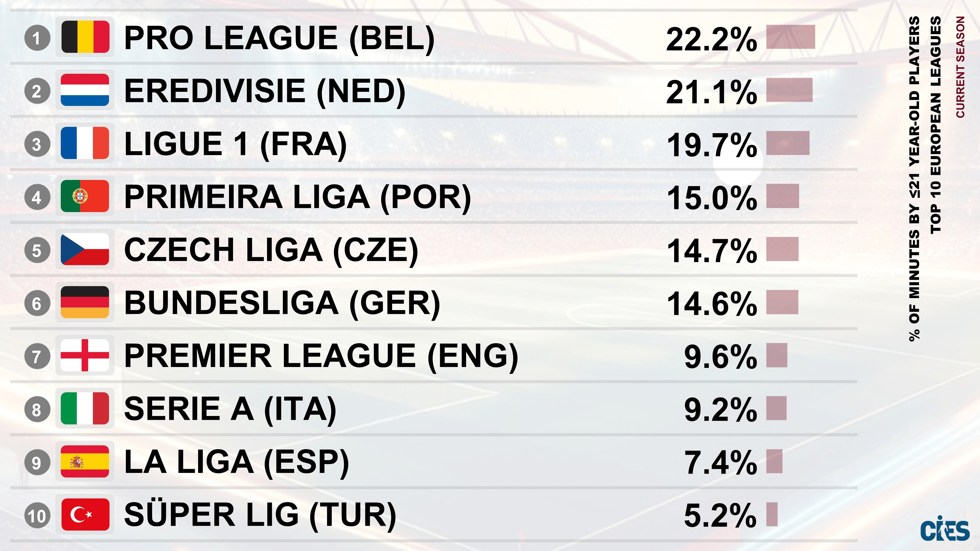Select the Czech flag icon
The width and height of the screenshot is (980, 551).
tap(85, 249)
